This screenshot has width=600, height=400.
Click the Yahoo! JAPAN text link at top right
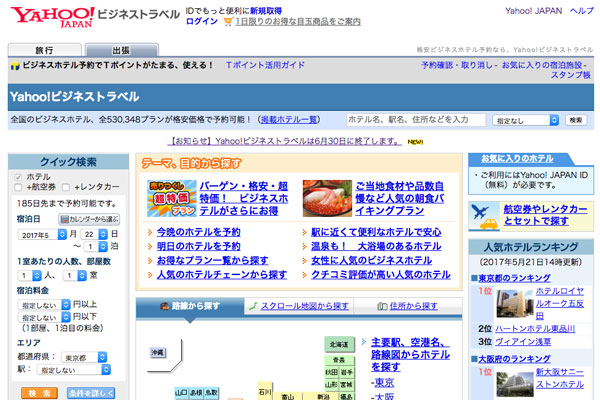coord(533,11)
